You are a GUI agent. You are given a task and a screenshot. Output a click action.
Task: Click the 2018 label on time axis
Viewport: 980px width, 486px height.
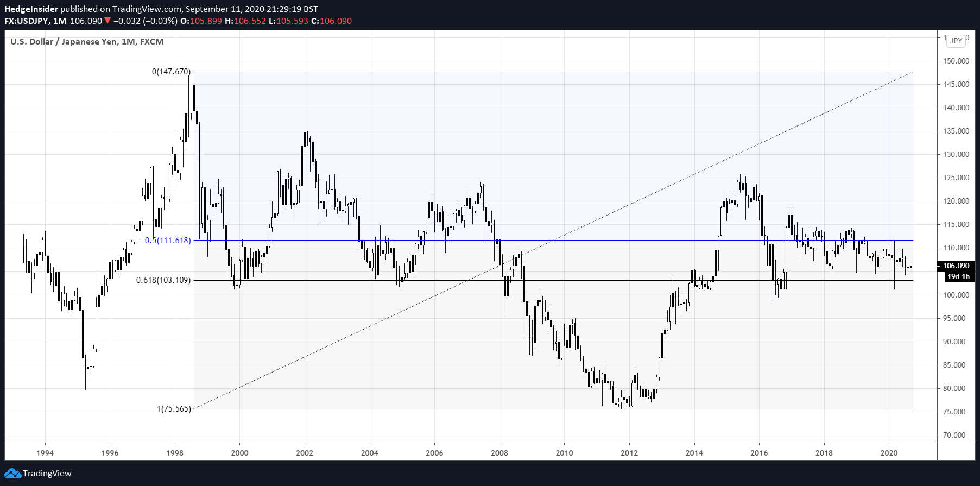click(x=824, y=453)
